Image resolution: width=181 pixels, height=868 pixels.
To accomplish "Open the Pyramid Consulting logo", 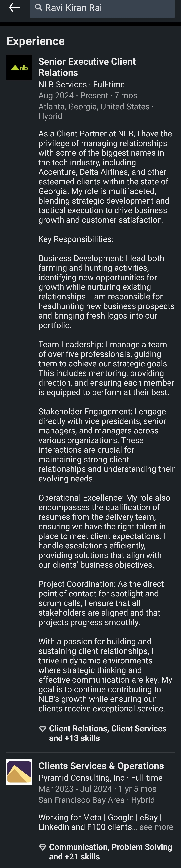I will pos(19,772).
